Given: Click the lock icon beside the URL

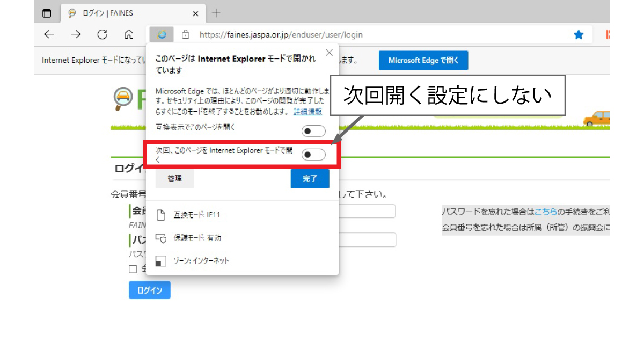Looking at the screenshot, I should pos(186,35).
